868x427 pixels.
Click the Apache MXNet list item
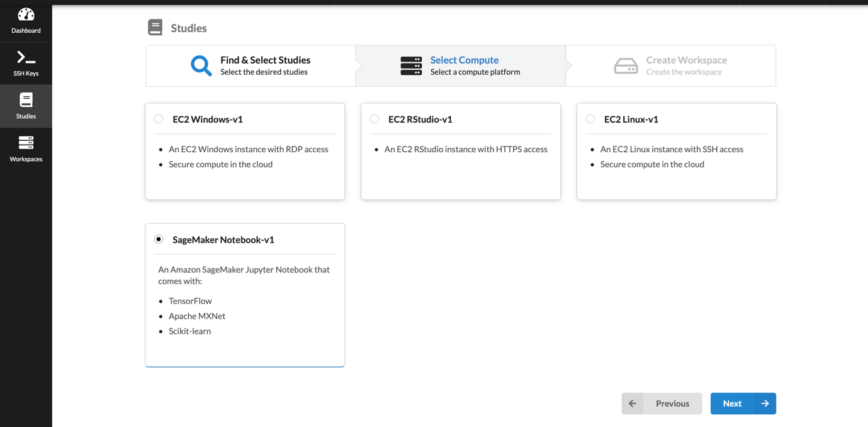pos(197,316)
